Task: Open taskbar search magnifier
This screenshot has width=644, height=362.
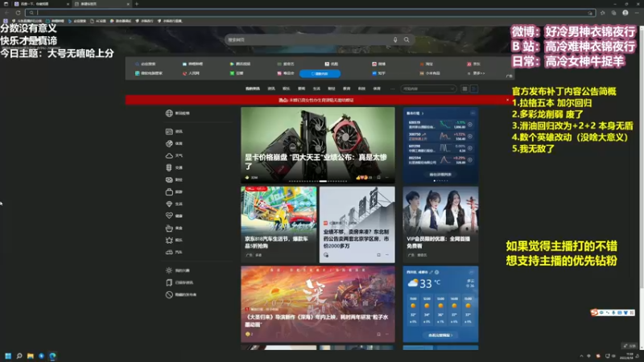Action: (x=19, y=356)
